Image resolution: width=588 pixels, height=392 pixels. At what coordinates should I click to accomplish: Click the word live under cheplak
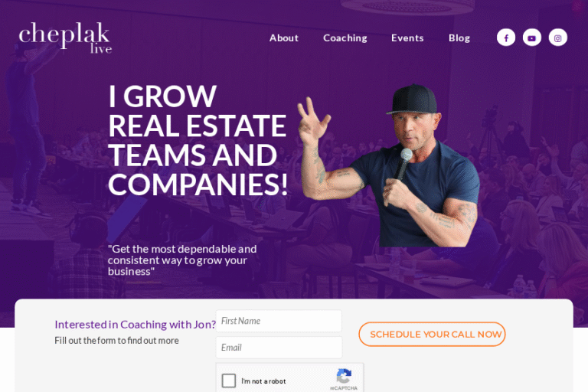101,49
